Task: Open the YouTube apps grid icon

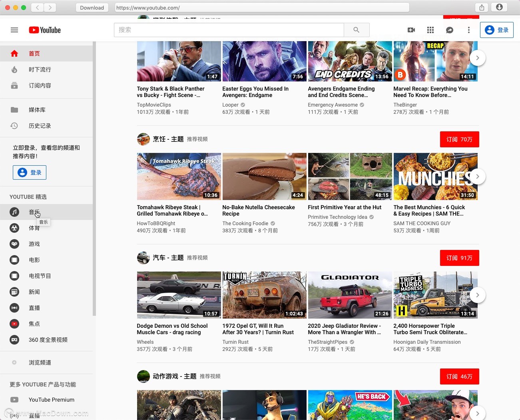Action: click(x=430, y=30)
